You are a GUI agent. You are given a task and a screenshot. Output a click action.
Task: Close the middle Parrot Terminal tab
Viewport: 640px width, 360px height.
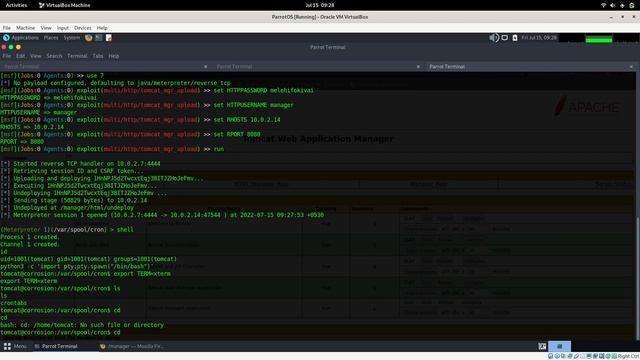tap(418, 67)
